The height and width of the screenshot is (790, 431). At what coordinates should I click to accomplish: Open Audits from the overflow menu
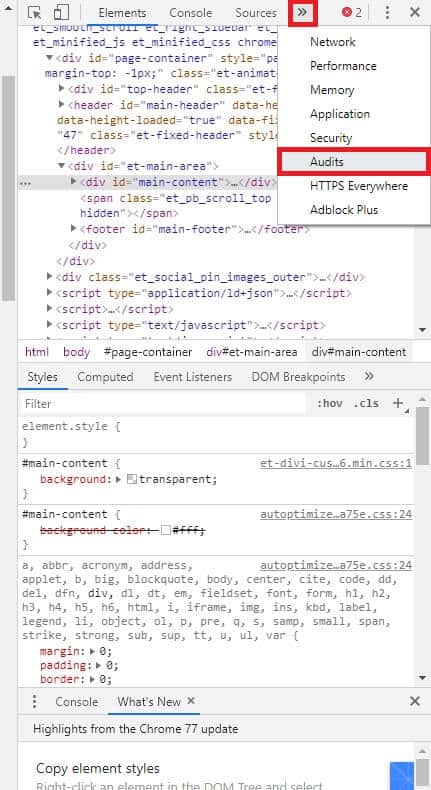point(353,162)
